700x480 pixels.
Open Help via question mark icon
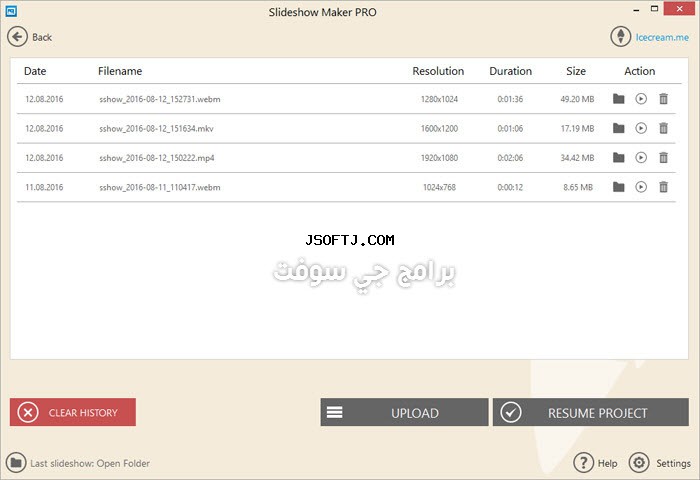[x=583, y=463]
